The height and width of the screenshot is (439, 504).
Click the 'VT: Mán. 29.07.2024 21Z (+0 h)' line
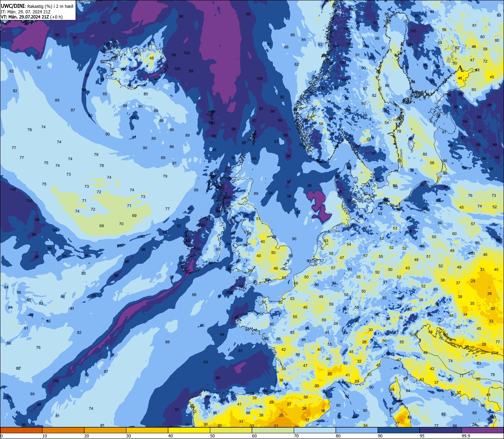[32, 17]
